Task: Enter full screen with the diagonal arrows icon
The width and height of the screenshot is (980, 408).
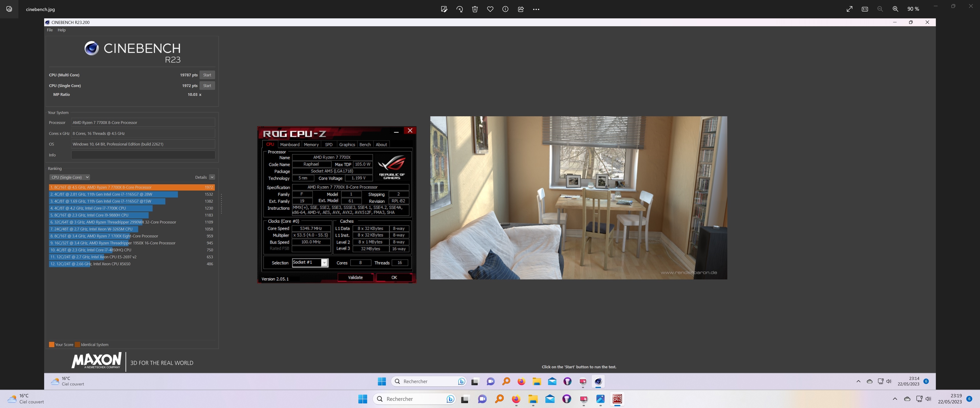Action: click(x=850, y=9)
